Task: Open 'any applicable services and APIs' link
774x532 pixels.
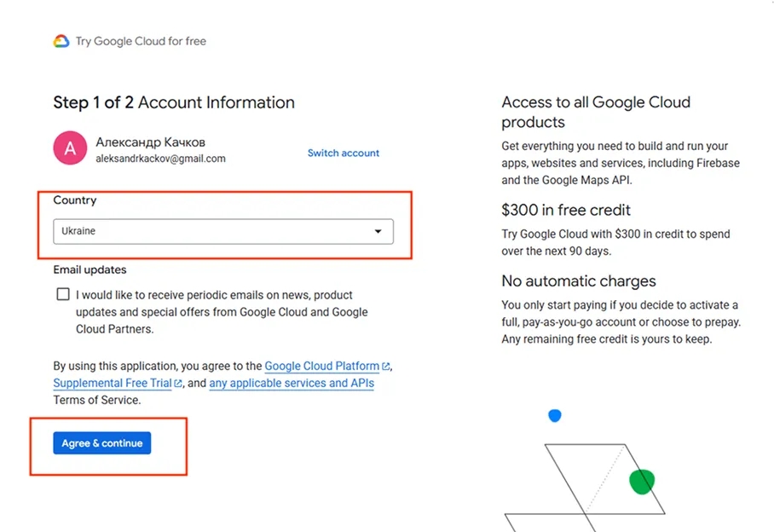Action: click(292, 383)
